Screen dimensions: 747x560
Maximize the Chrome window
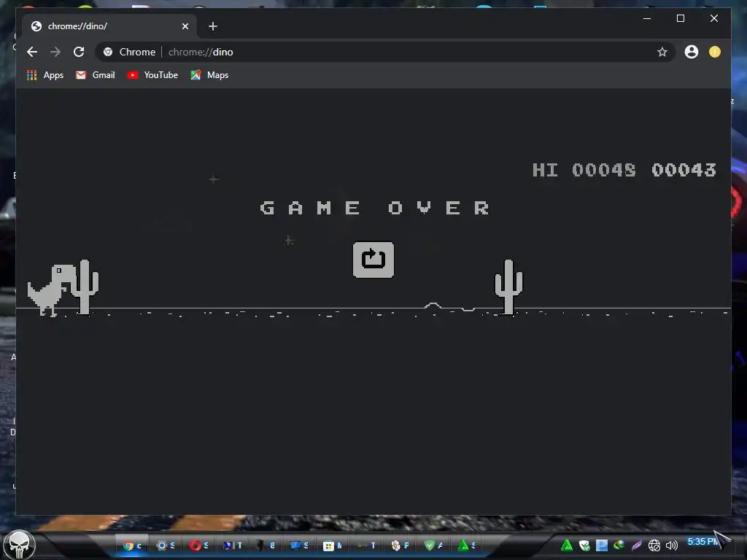click(681, 18)
